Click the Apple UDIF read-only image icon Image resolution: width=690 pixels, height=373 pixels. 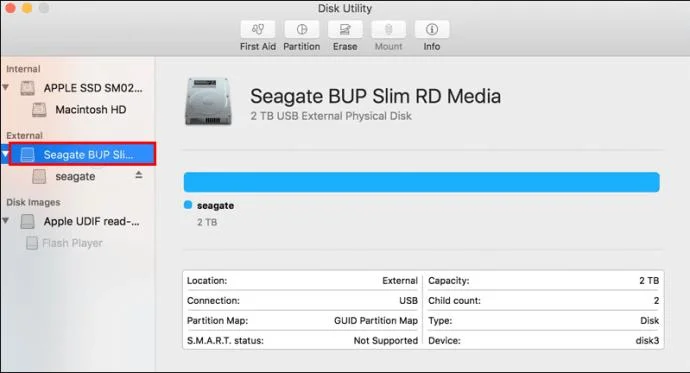[27, 221]
